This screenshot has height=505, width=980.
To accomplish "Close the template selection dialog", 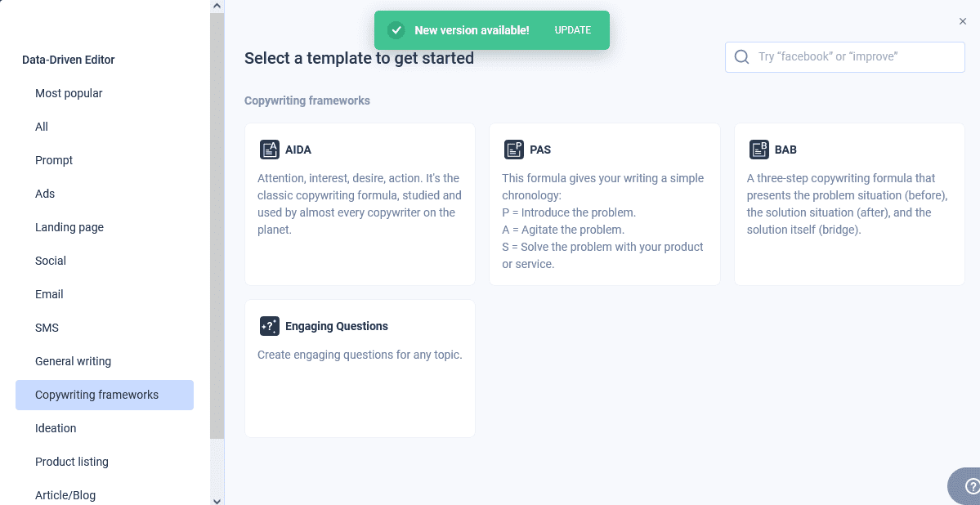I will [963, 21].
